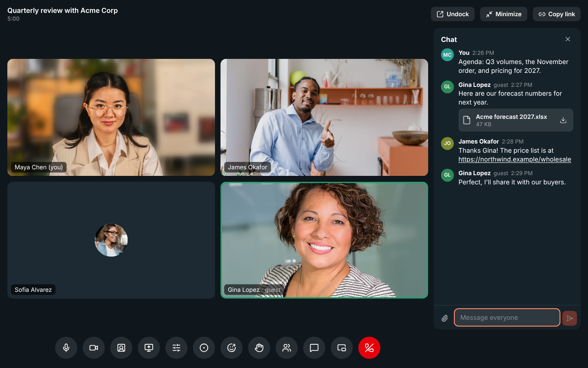
Task: Share your screen
Action: tap(149, 348)
